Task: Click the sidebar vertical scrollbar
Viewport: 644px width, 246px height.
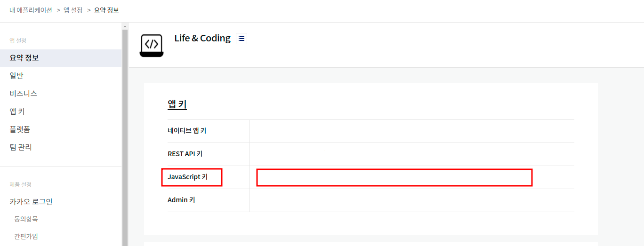Action: [x=125, y=137]
